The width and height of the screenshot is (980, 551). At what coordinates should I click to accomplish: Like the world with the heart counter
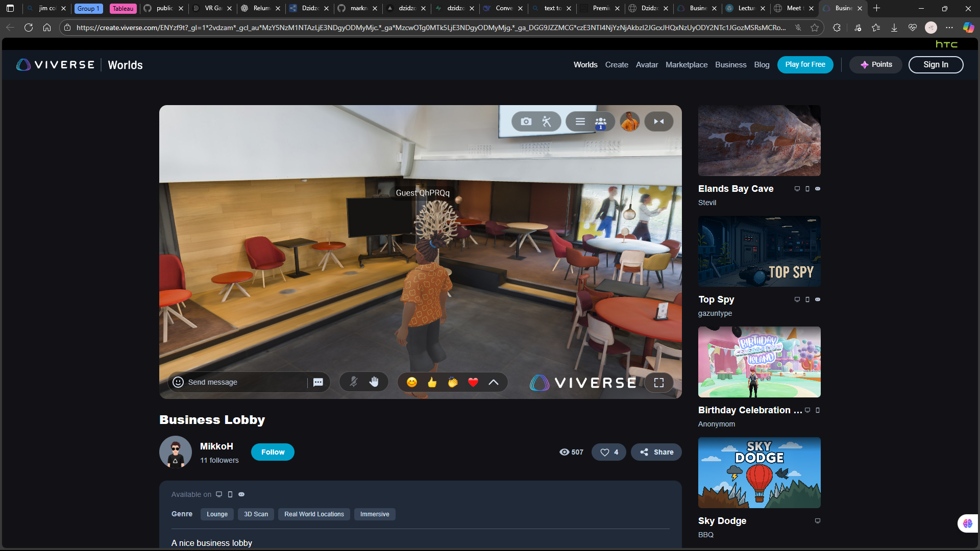pyautogui.click(x=609, y=452)
